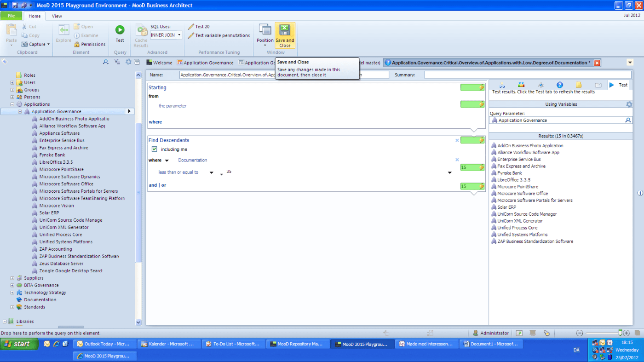
Task: Click the Using Variables settings gear
Action: pos(629,104)
